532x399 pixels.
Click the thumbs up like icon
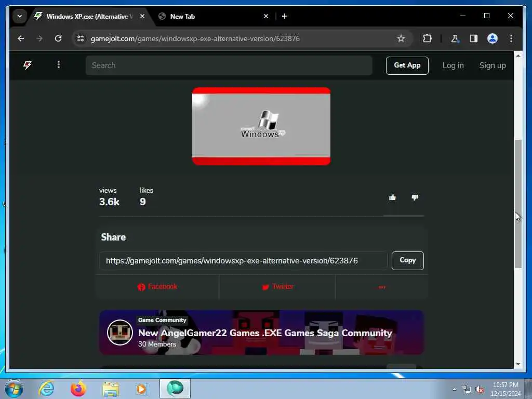[393, 197]
